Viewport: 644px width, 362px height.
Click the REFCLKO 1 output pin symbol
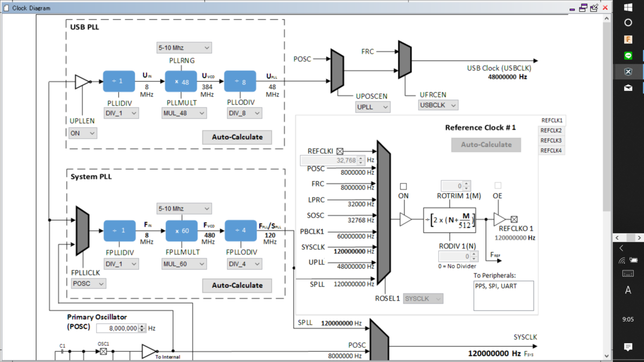point(514,219)
